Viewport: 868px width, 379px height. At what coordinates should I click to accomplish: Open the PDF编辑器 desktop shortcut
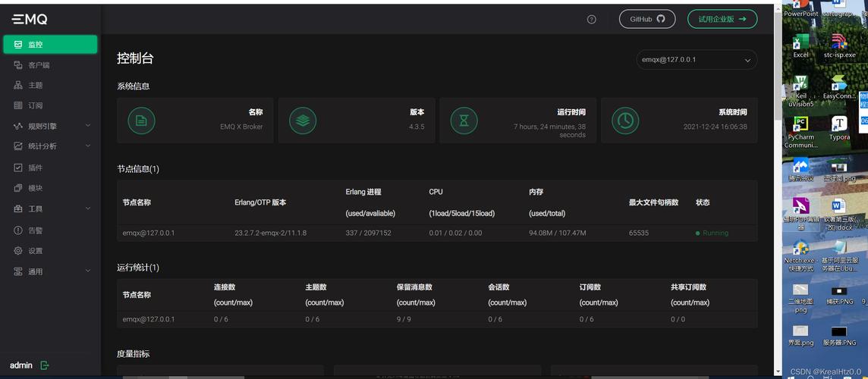[801, 215]
